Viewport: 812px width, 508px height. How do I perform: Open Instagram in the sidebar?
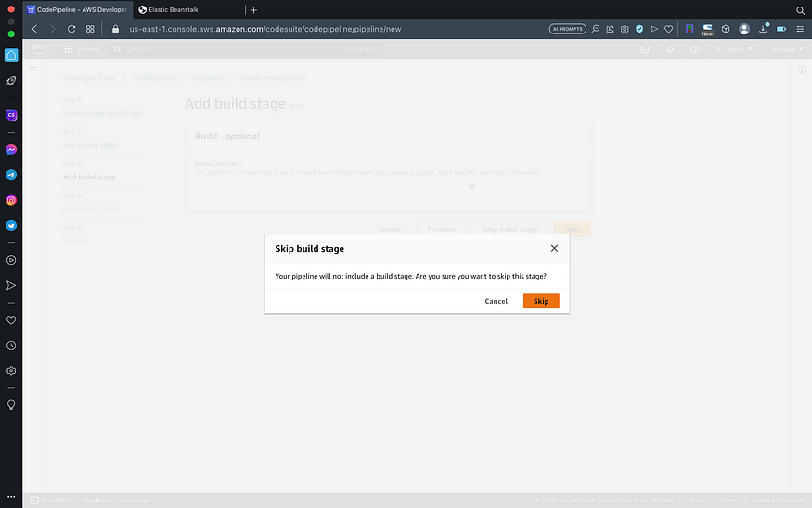click(x=11, y=200)
